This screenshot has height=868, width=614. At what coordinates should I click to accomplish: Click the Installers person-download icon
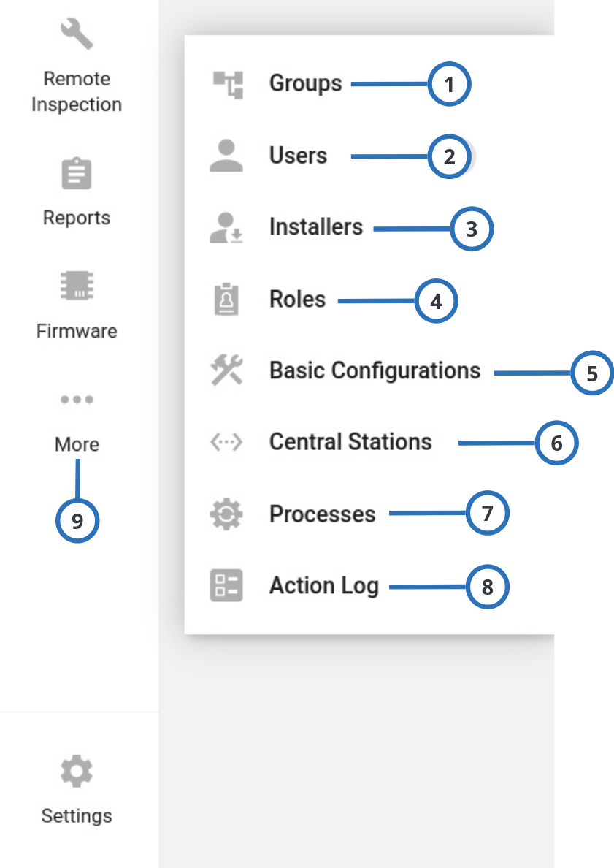click(226, 227)
